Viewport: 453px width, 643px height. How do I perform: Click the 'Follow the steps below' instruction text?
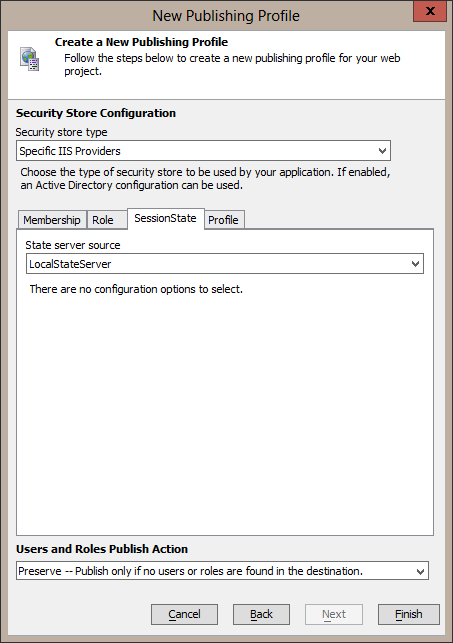(x=232, y=64)
